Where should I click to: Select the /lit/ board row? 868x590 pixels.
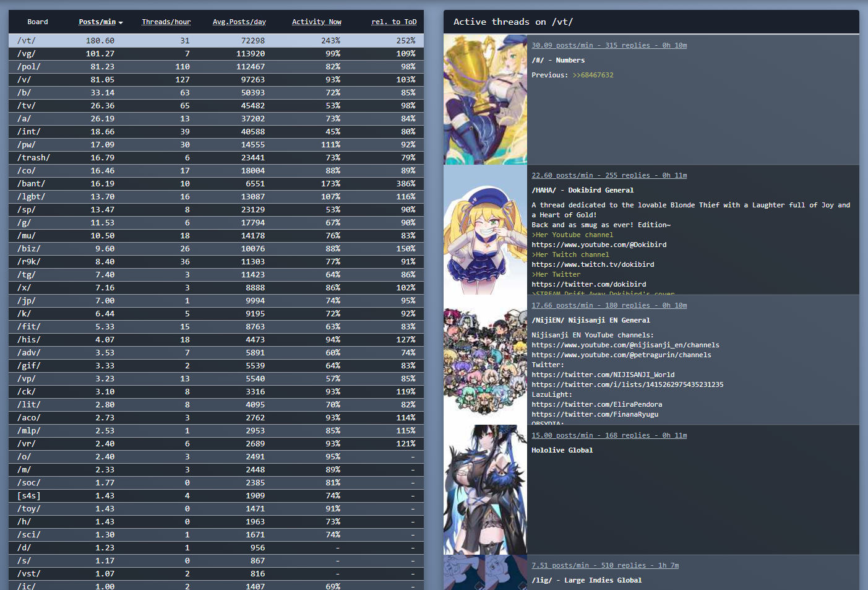[216, 405]
